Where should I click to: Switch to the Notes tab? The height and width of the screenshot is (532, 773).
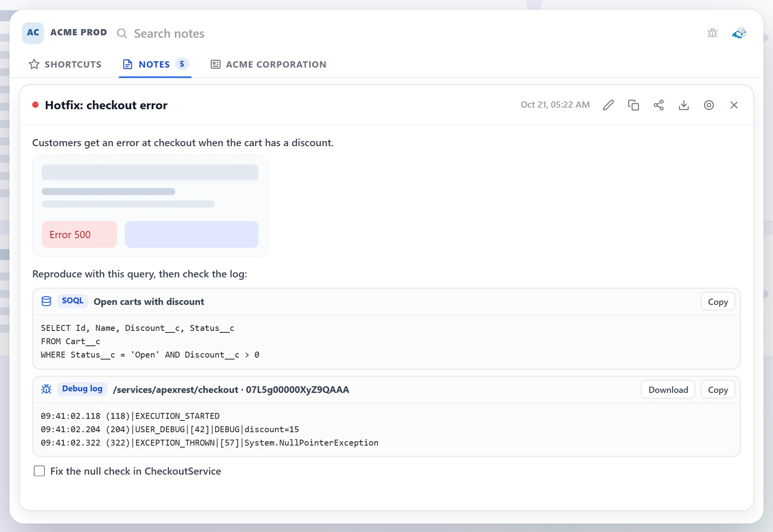click(x=155, y=64)
